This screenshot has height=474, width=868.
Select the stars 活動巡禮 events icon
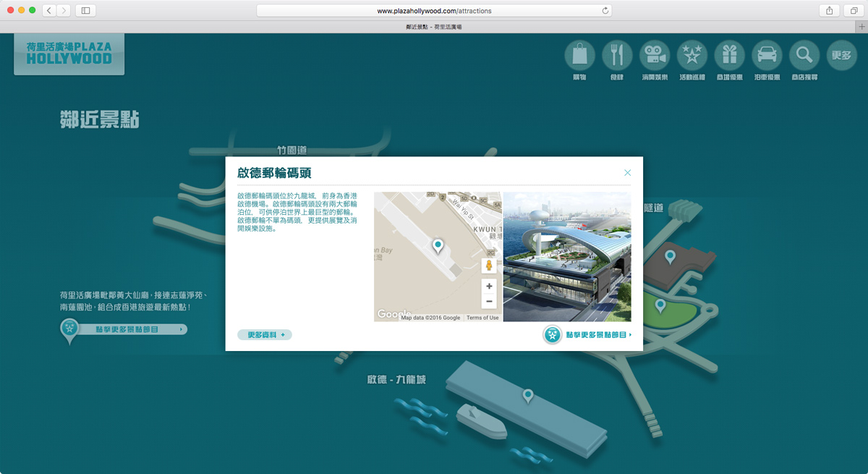click(x=692, y=56)
